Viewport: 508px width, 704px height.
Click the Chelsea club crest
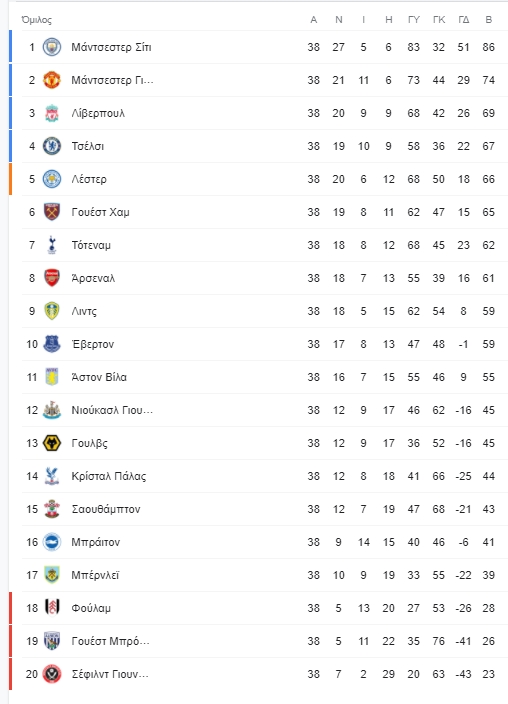(52, 146)
